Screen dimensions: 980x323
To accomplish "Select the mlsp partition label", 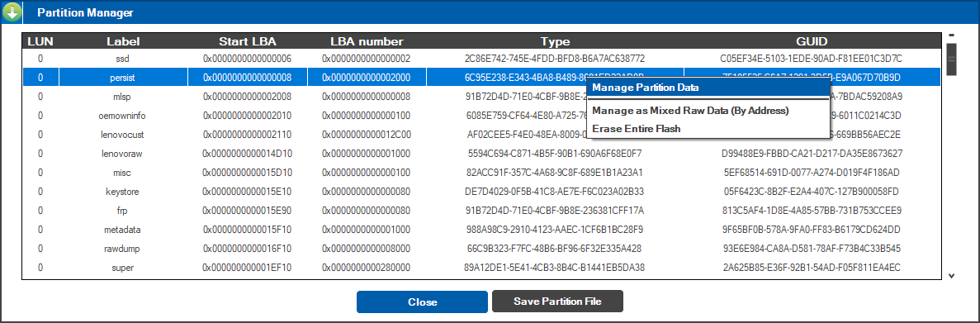I will (123, 97).
